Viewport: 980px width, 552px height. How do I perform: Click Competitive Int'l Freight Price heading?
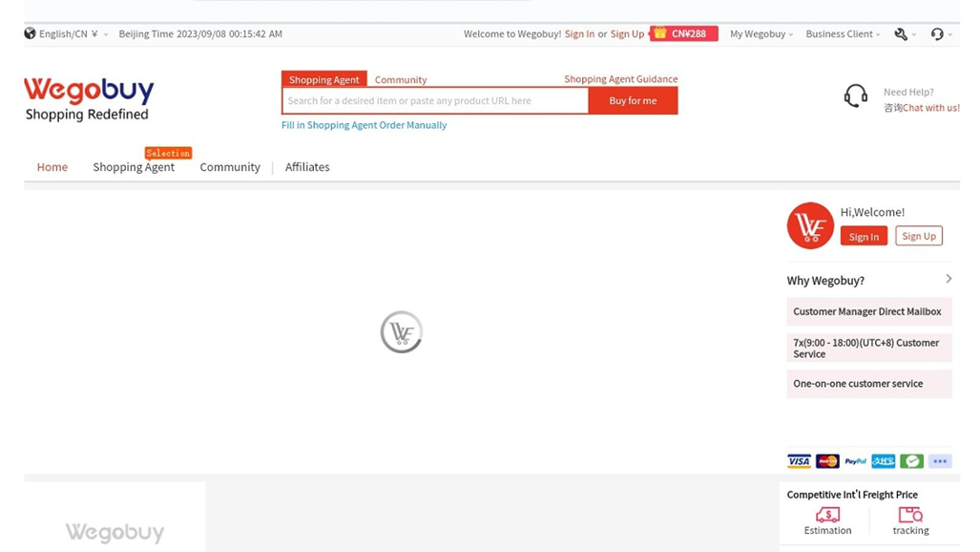(852, 495)
